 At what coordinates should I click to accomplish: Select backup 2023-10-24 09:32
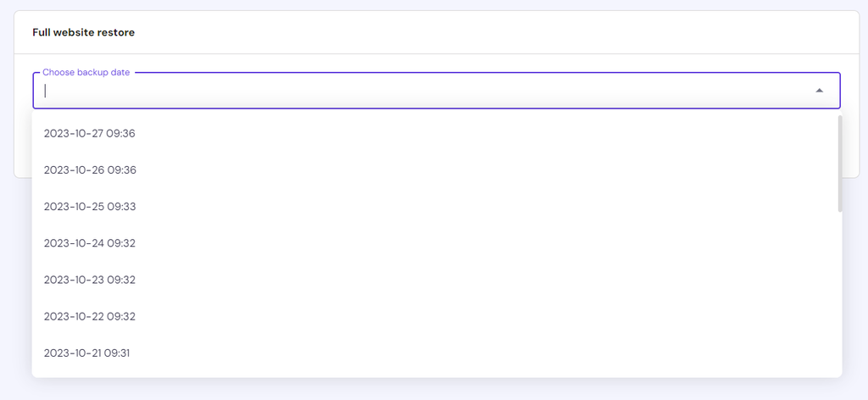437,243
